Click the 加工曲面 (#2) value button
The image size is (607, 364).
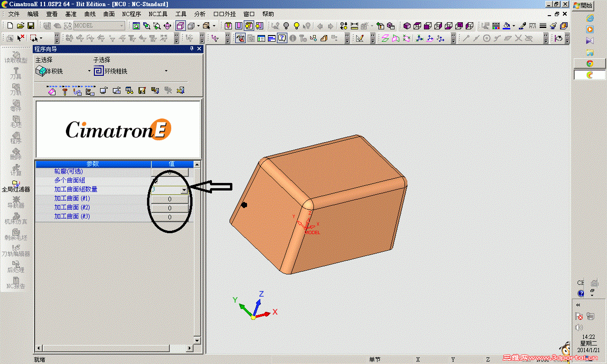pos(170,208)
